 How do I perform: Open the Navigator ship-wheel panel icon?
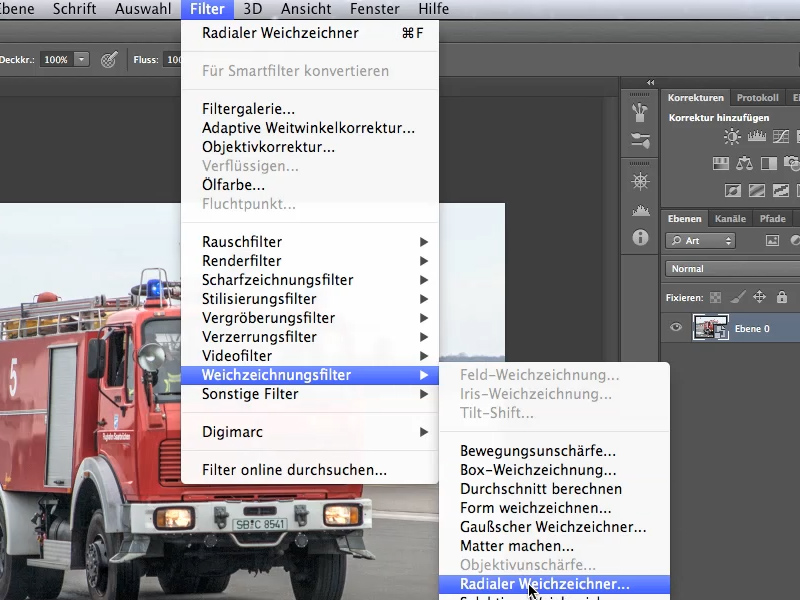(x=640, y=181)
